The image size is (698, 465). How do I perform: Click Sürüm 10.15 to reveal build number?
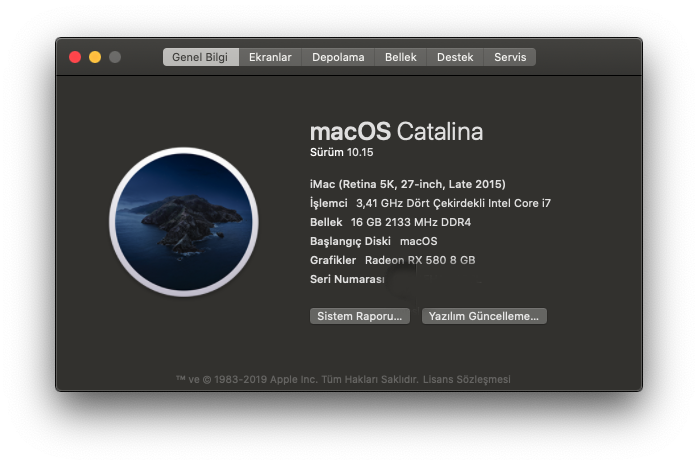click(338, 152)
